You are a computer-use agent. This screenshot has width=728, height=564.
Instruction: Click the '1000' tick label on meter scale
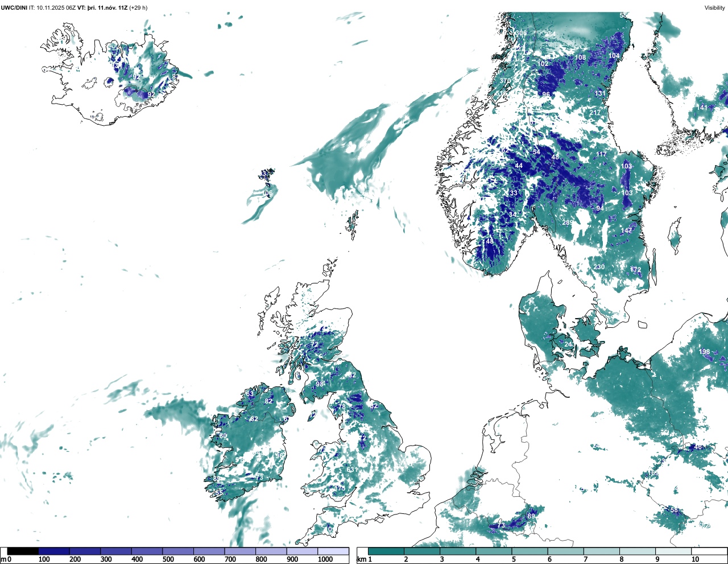click(325, 559)
